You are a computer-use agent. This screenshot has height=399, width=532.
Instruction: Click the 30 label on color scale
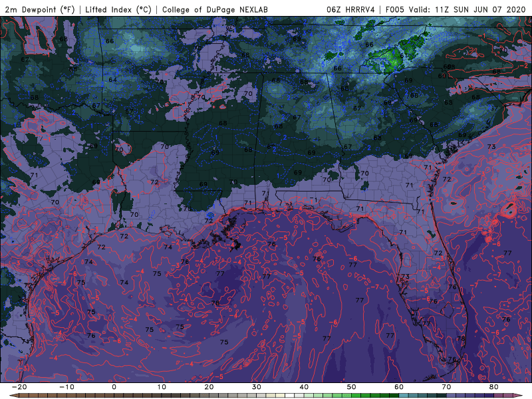[257, 387]
